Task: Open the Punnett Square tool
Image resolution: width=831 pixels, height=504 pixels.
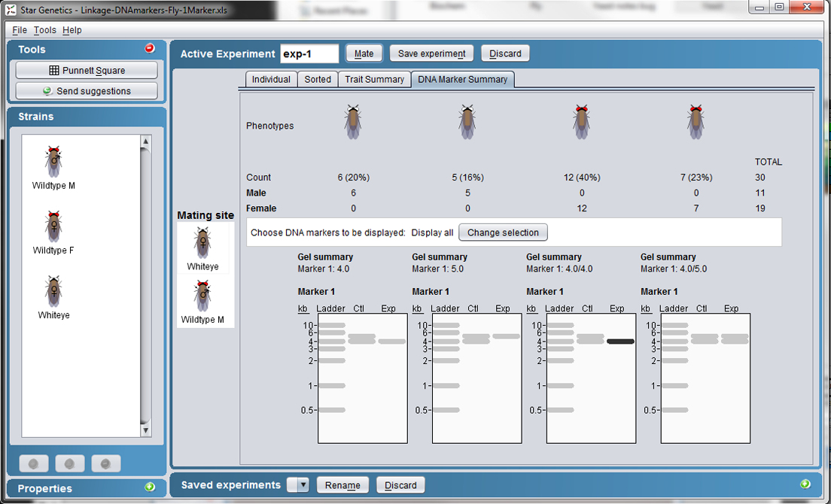Action: pos(87,70)
